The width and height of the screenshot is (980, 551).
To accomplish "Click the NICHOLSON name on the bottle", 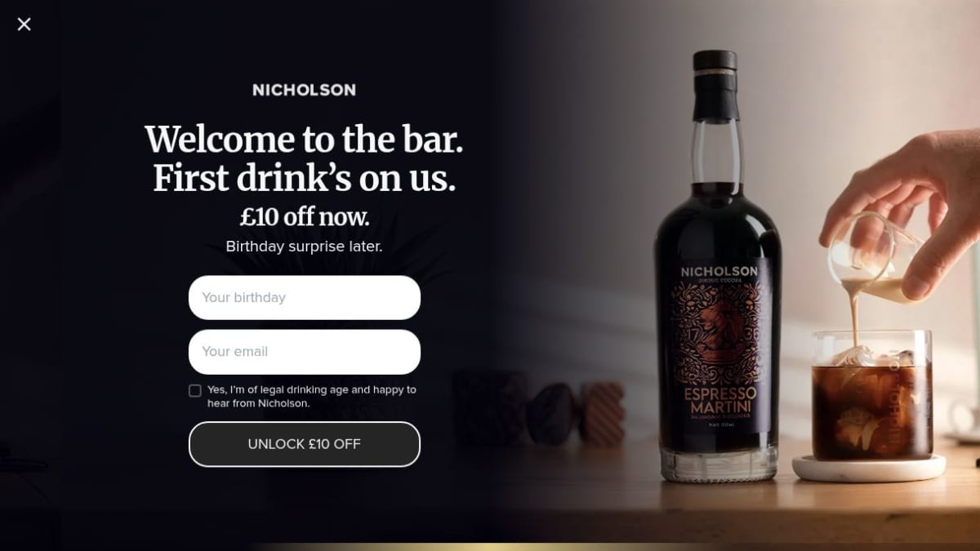I will [719, 271].
